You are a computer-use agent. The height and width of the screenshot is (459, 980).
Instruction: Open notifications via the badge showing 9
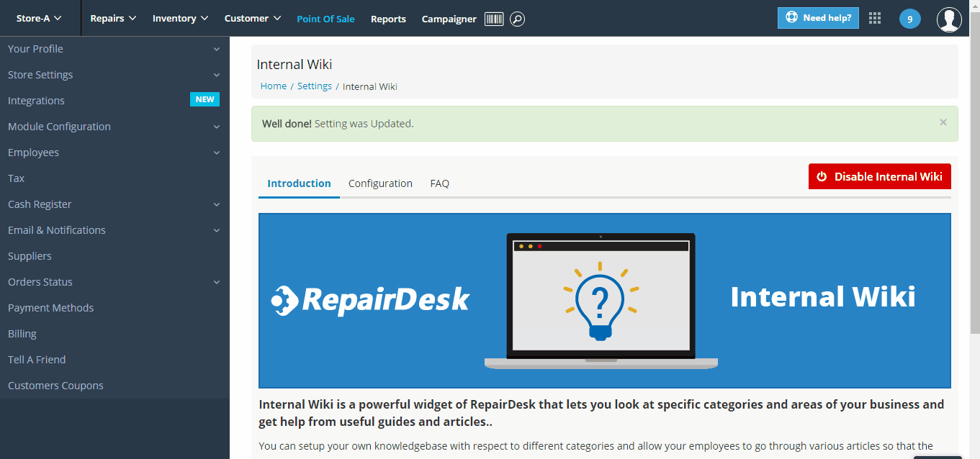tap(909, 18)
